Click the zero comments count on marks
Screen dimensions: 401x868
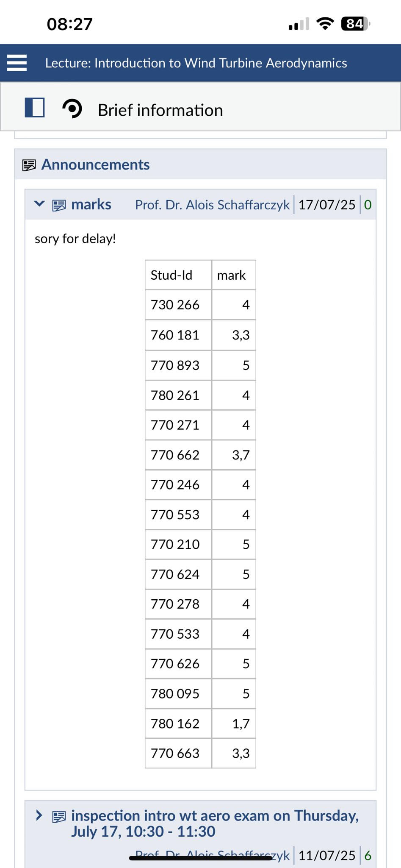368,205
